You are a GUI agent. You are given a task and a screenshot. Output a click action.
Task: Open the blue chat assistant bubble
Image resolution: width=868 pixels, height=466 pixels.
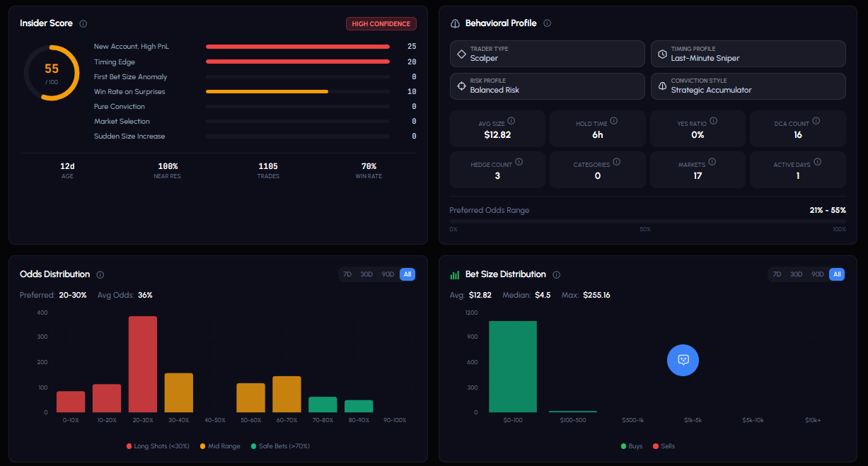[683, 360]
